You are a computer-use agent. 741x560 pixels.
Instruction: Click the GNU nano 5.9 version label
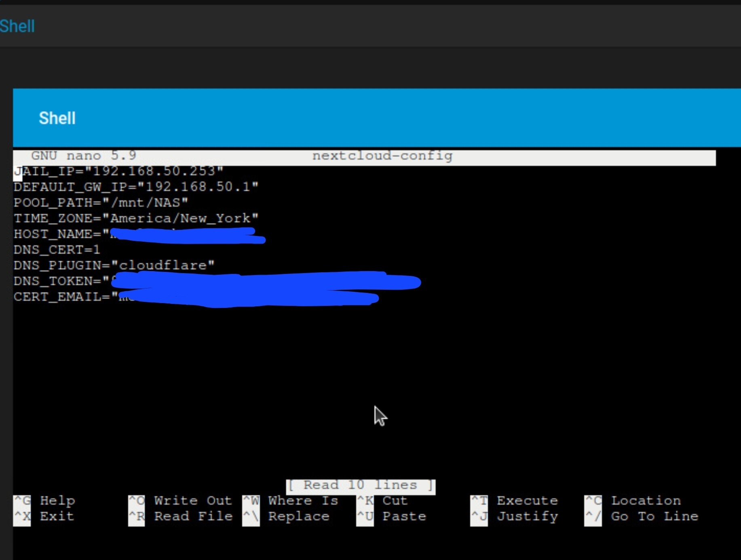pos(83,156)
